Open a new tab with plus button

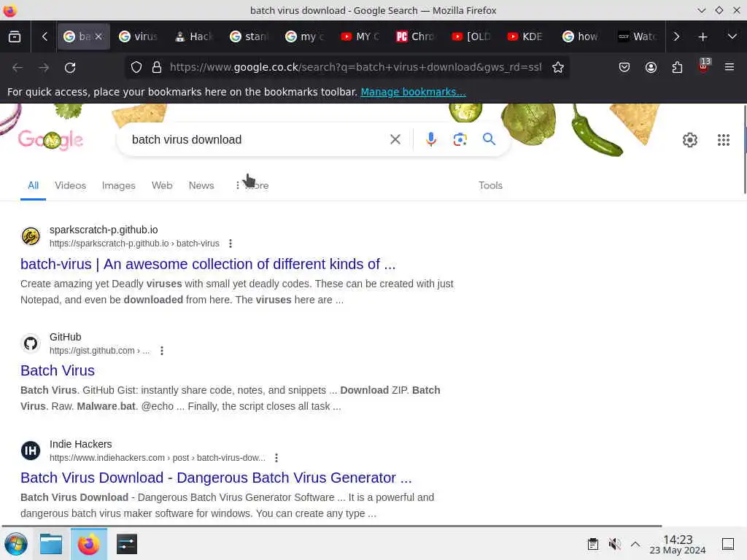pos(703,36)
